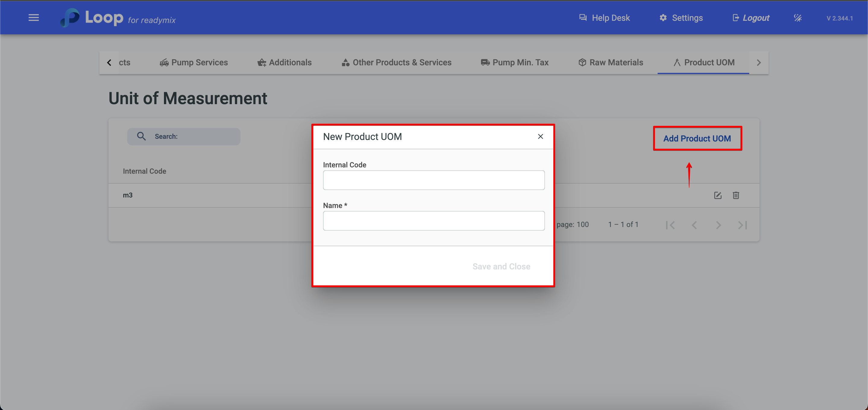Click the Logout link

point(751,18)
